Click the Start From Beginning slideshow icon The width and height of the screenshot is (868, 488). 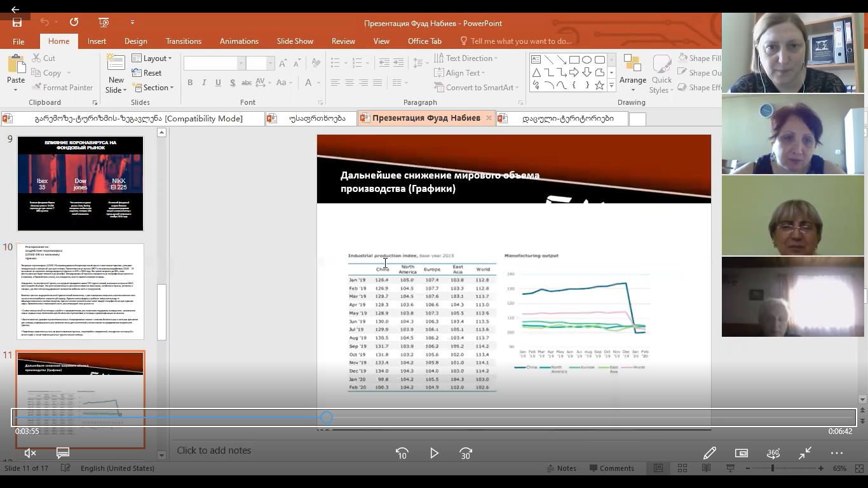tap(104, 22)
